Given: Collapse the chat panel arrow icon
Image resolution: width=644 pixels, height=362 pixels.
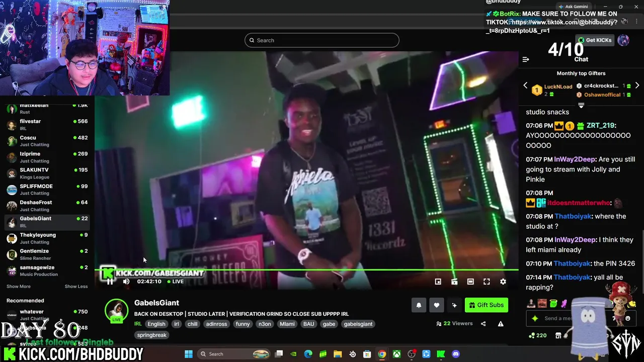Looking at the screenshot, I should pyautogui.click(x=526, y=59).
